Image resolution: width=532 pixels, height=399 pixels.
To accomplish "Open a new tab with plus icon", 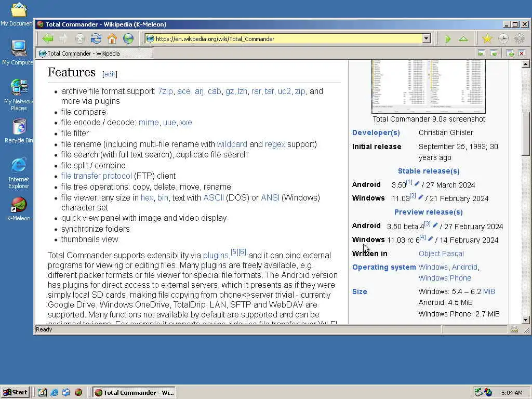I will coord(510,54).
